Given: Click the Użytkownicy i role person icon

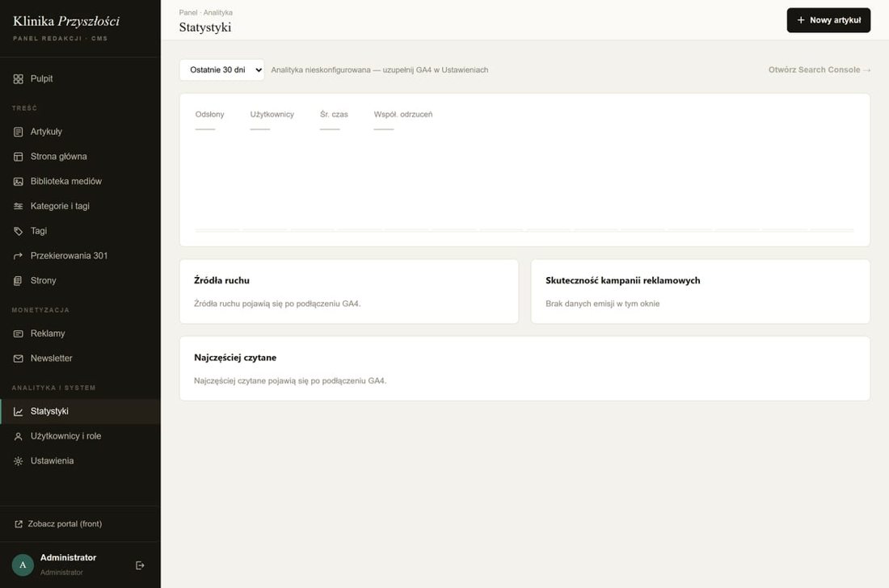Looking at the screenshot, I should (18, 437).
